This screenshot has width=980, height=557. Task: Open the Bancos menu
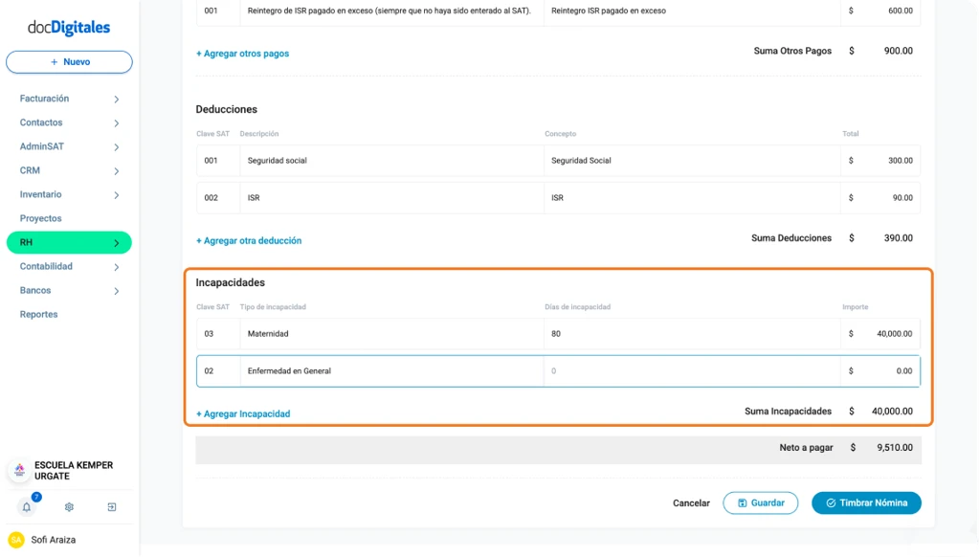35,290
